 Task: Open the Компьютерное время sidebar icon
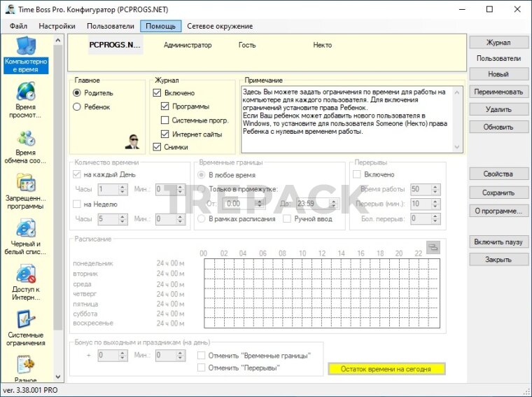pyautogui.click(x=25, y=46)
